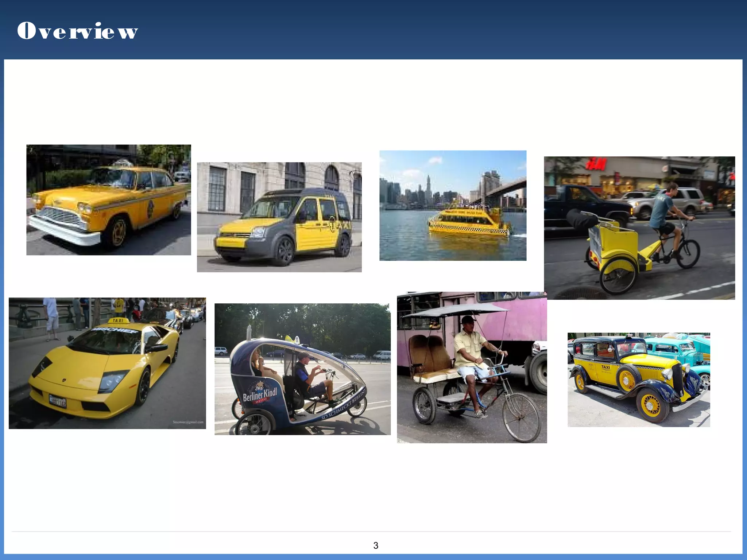Select the vintage yellow taxi car photo

[x=638, y=380]
